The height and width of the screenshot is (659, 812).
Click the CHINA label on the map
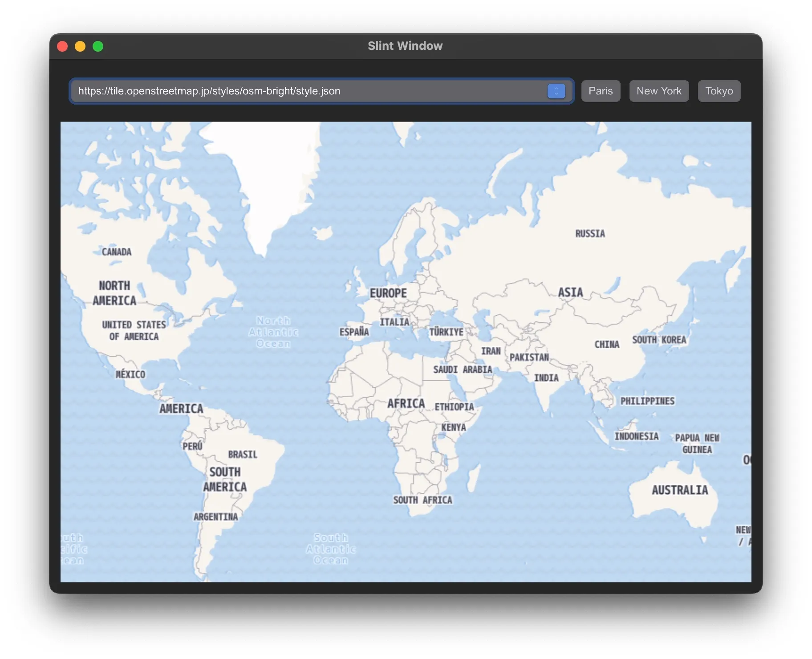tap(606, 344)
